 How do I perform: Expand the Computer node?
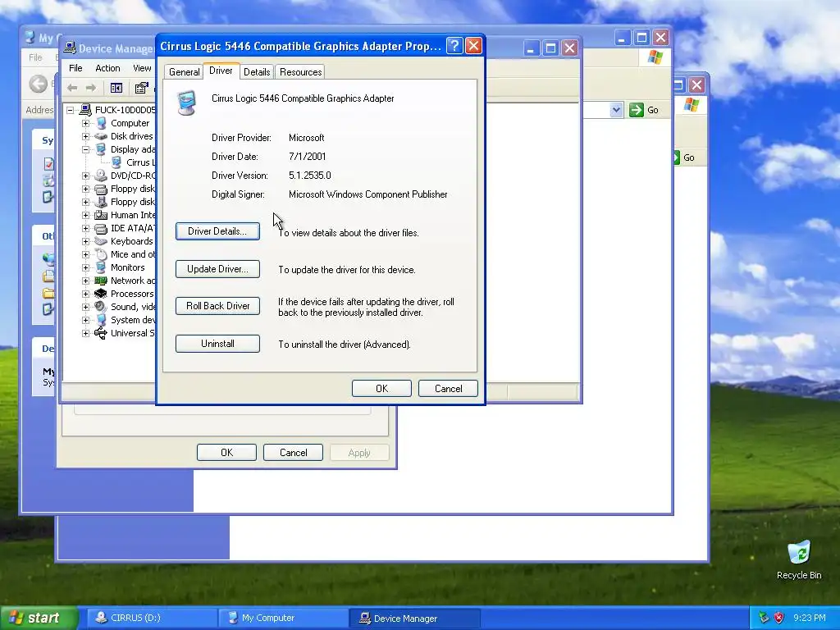85,123
